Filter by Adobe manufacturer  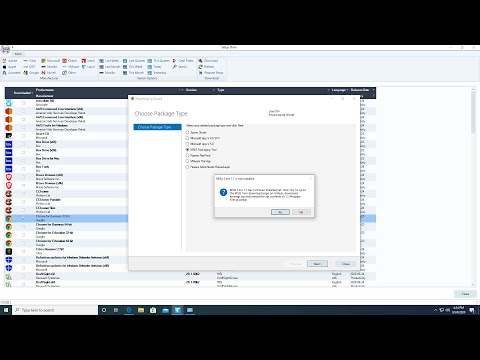tap(10, 61)
